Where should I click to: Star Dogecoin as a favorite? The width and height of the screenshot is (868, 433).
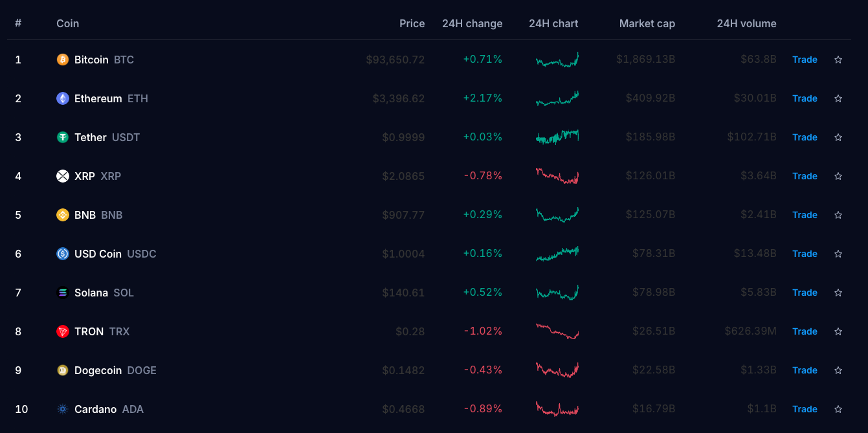(838, 370)
